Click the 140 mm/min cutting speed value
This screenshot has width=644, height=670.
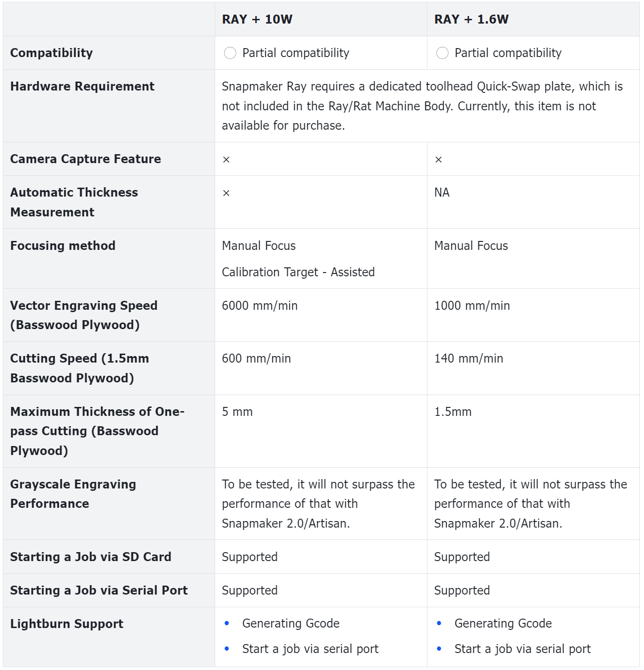468,358
